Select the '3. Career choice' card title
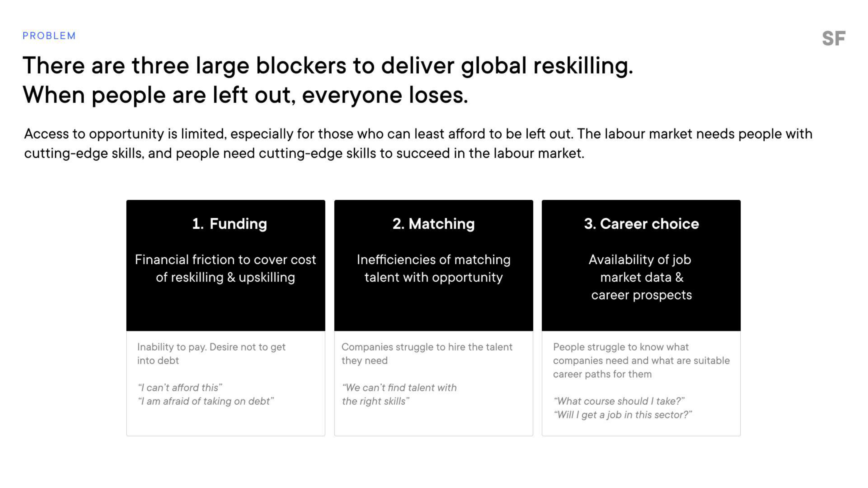The image size is (868, 488). pos(641,224)
